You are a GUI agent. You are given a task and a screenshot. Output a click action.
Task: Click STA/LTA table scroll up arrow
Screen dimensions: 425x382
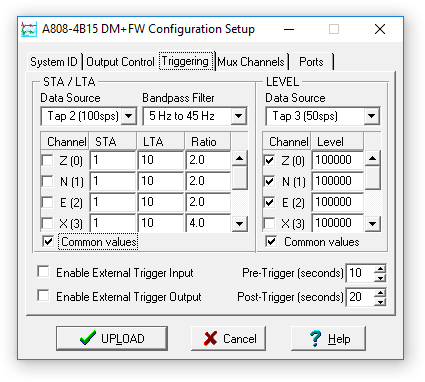[239, 158]
